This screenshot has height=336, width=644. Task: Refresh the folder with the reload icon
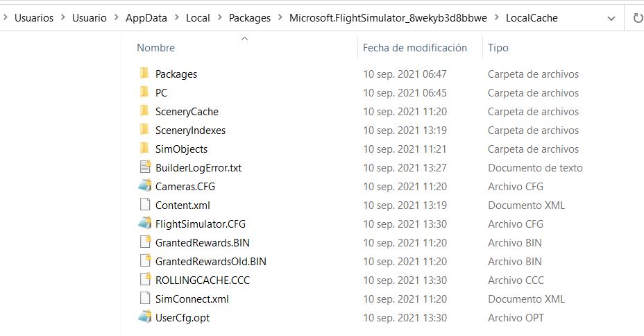pyautogui.click(x=638, y=18)
